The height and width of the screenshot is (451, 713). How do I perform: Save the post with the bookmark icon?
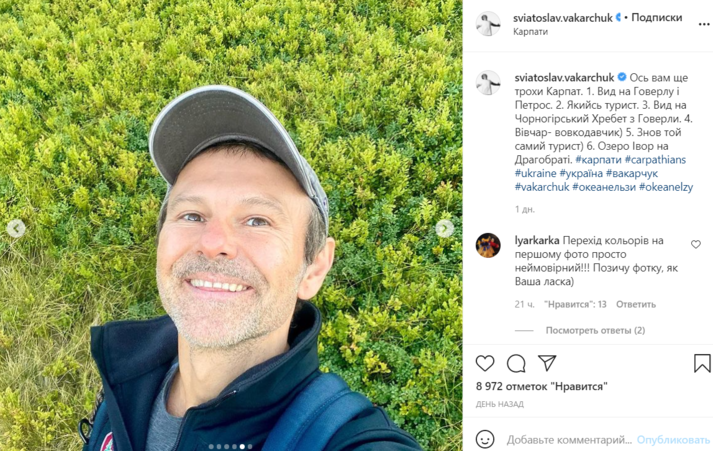(x=702, y=363)
